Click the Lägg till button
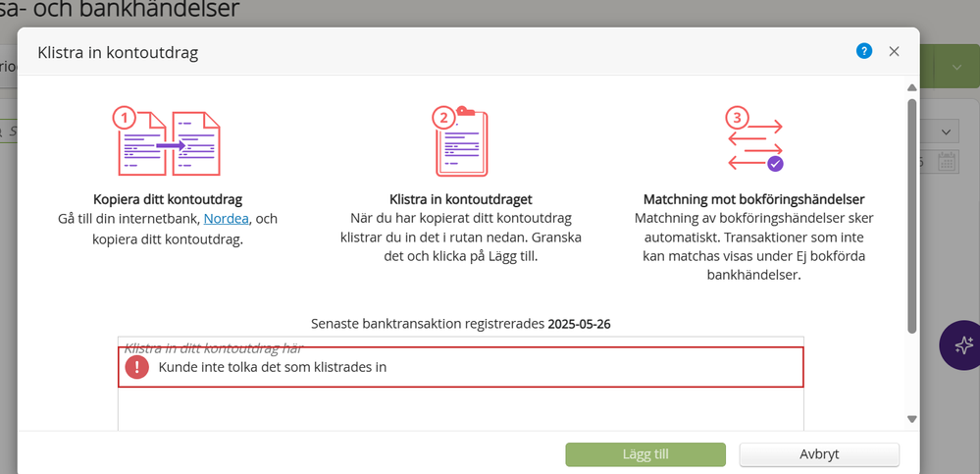Image resolution: width=980 pixels, height=474 pixels. pyautogui.click(x=645, y=454)
